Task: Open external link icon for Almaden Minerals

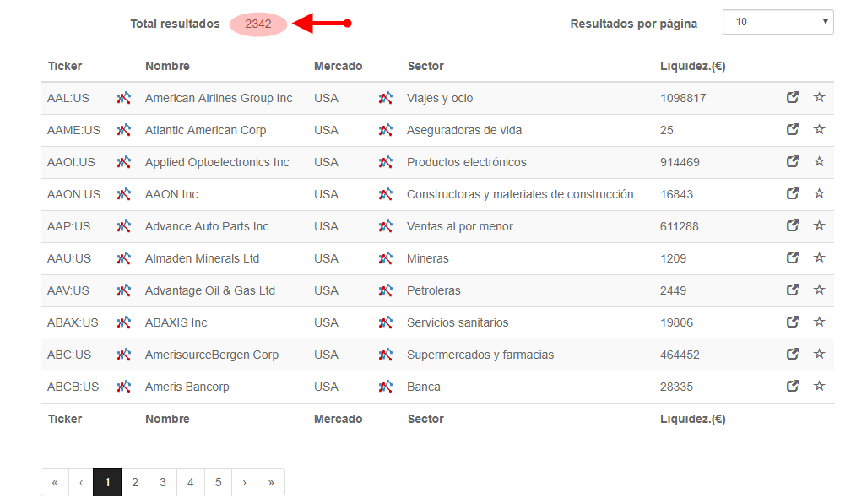Action: 793,257
